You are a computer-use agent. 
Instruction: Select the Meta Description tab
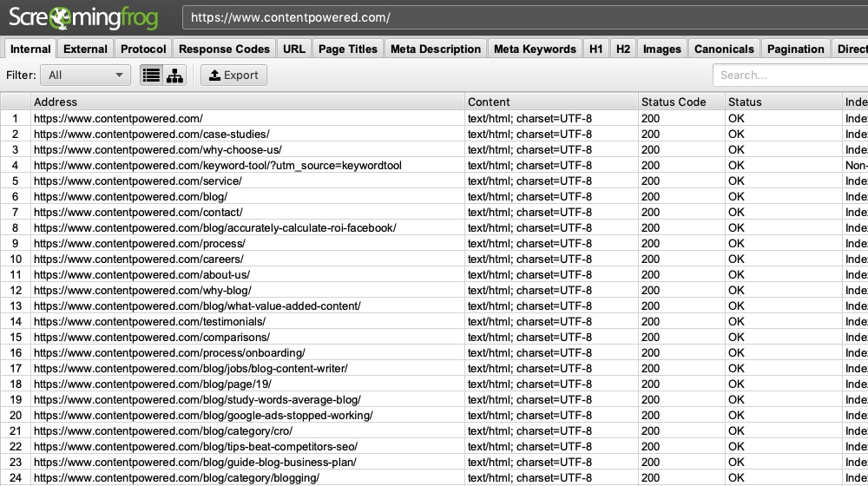435,49
